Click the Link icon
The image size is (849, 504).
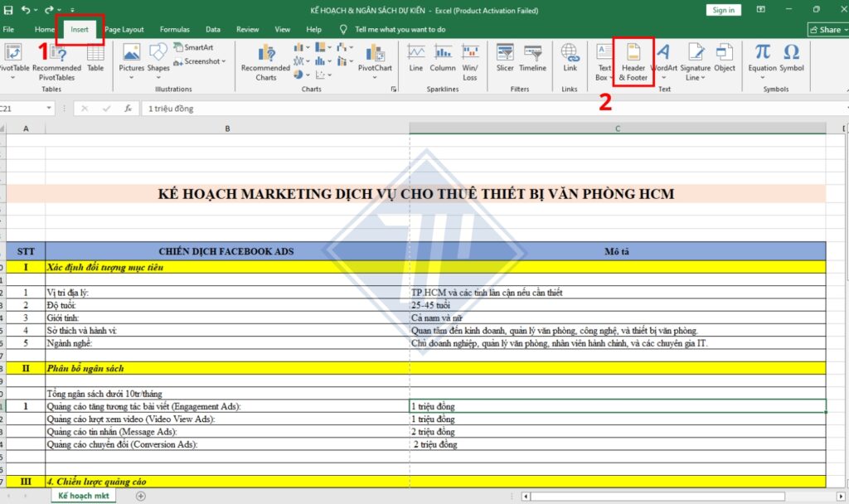(x=570, y=58)
